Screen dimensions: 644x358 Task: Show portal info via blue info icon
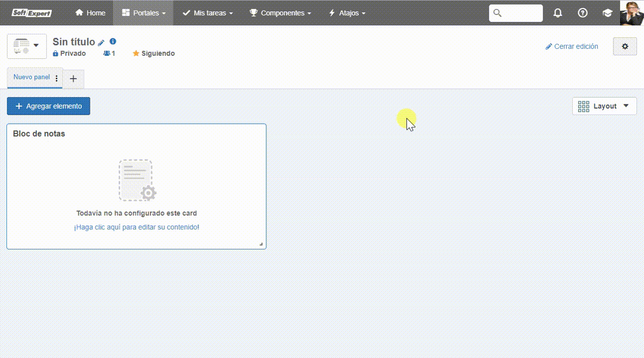coord(113,41)
